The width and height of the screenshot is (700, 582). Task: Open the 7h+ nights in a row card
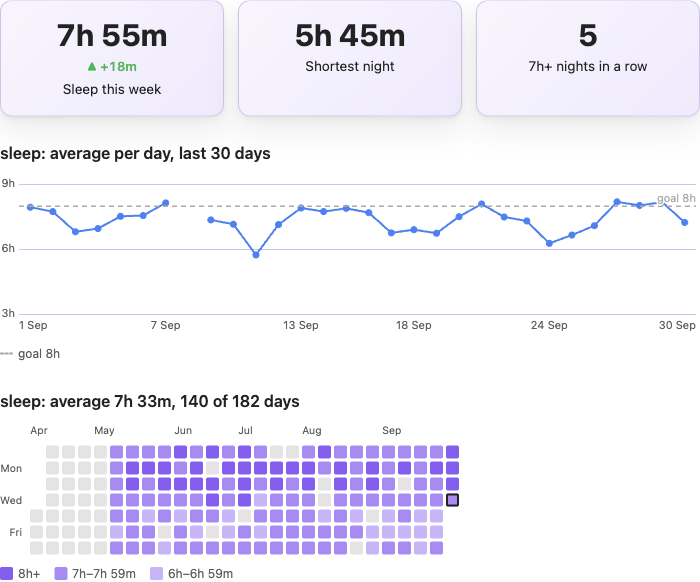pos(588,58)
